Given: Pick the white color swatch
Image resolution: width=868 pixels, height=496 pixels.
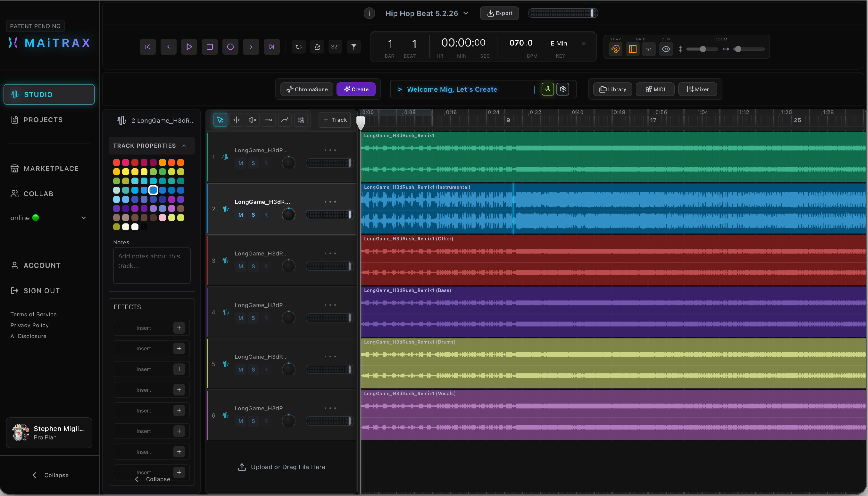Looking at the screenshot, I should [135, 227].
